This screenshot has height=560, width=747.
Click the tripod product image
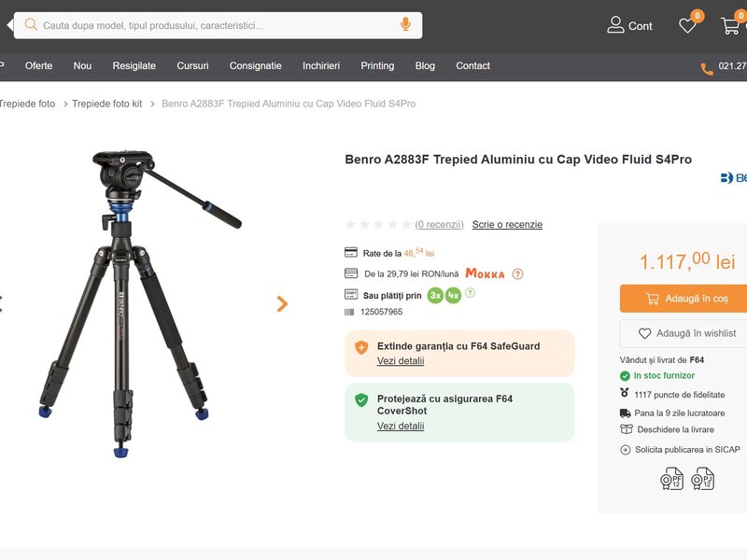click(139, 304)
